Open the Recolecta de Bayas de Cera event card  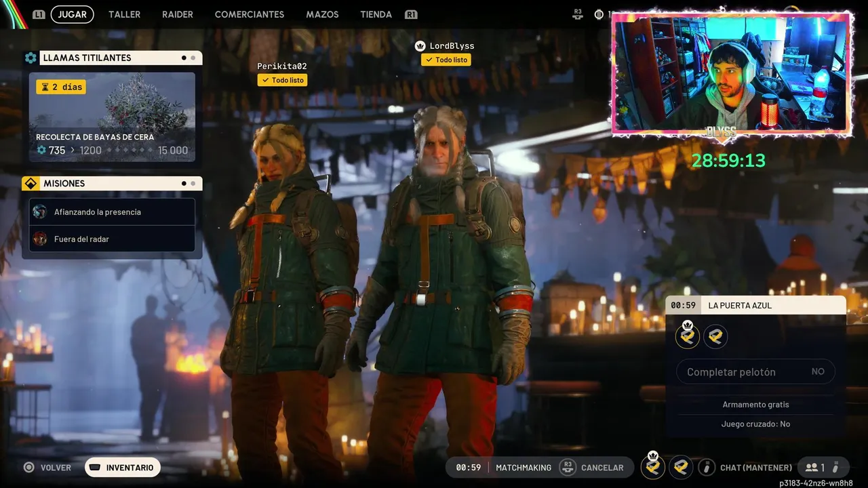point(112,117)
